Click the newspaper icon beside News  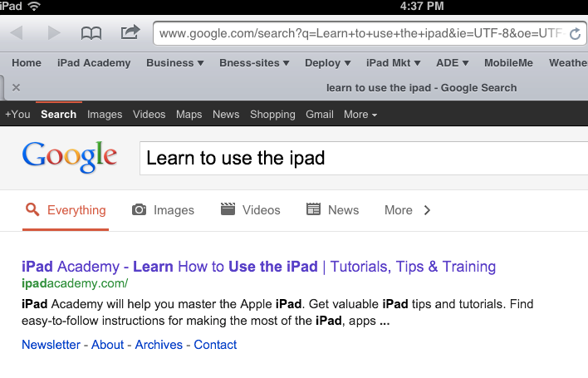(313, 209)
